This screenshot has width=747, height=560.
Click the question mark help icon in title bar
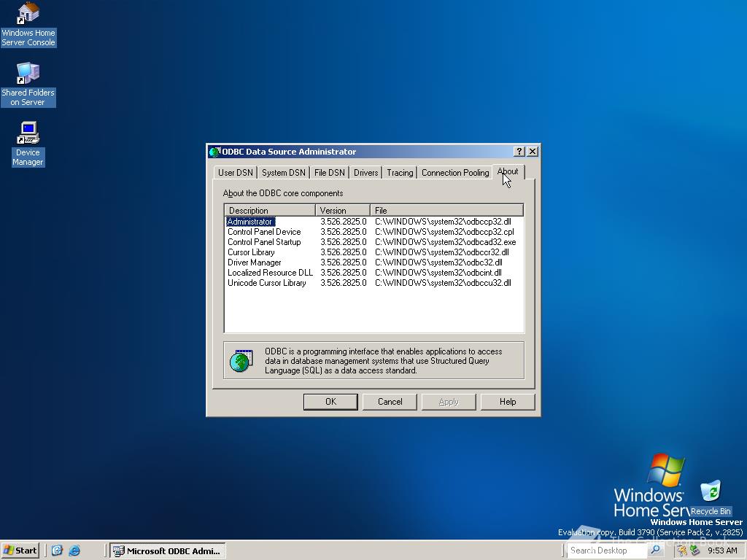click(x=519, y=152)
